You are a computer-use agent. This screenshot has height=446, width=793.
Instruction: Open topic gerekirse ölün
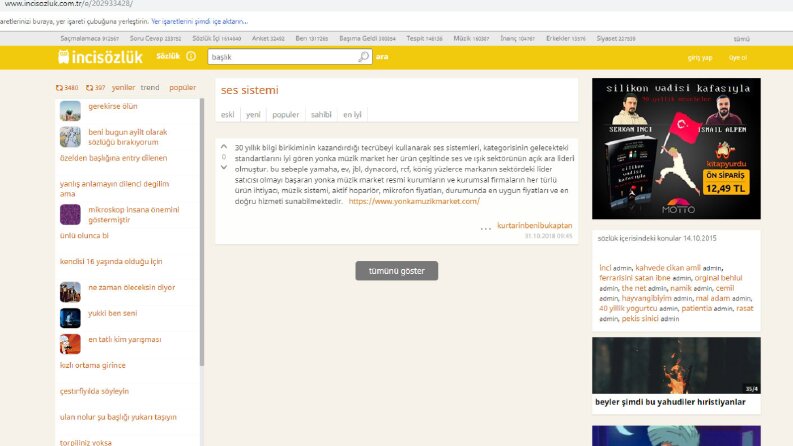pyautogui.click(x=113, y=106)
